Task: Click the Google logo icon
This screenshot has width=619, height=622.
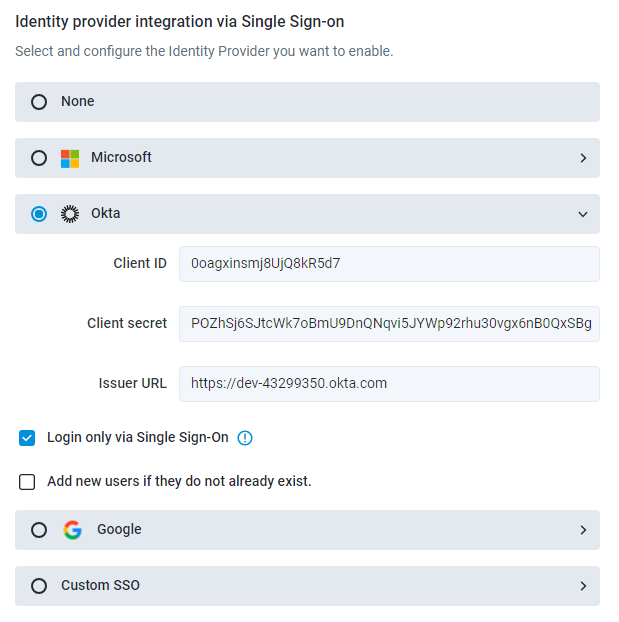Action: tap(72, 530)
